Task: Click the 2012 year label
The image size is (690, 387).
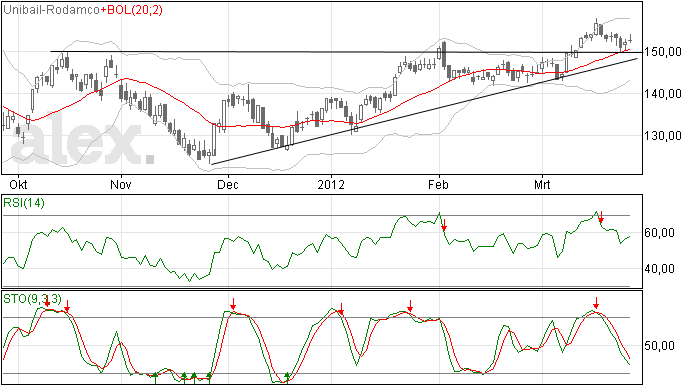Action: [331, 184]
